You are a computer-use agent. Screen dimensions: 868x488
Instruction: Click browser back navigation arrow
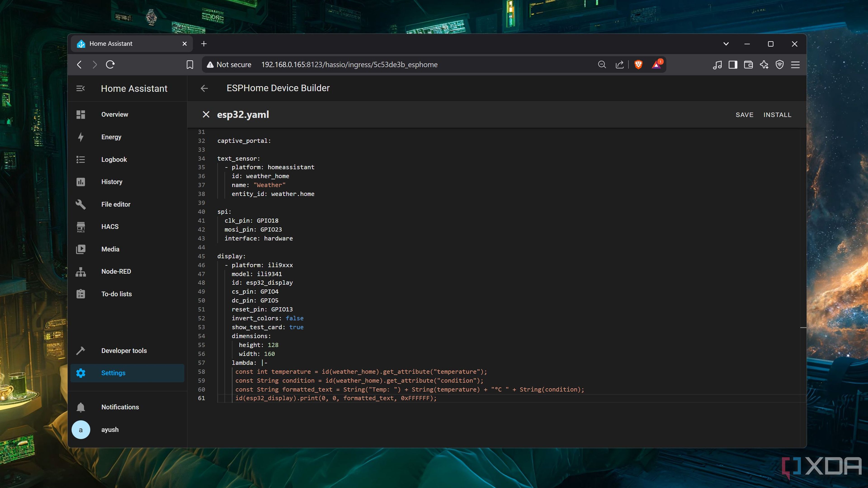click(x=79, y=65)
